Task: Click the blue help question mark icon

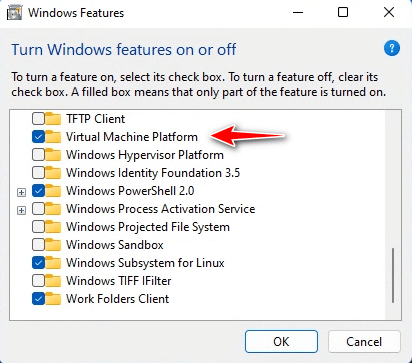Action: point(392,49)
